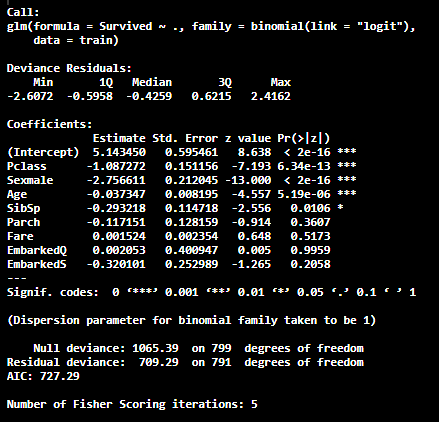Click the Call: header text

[23, 12]
